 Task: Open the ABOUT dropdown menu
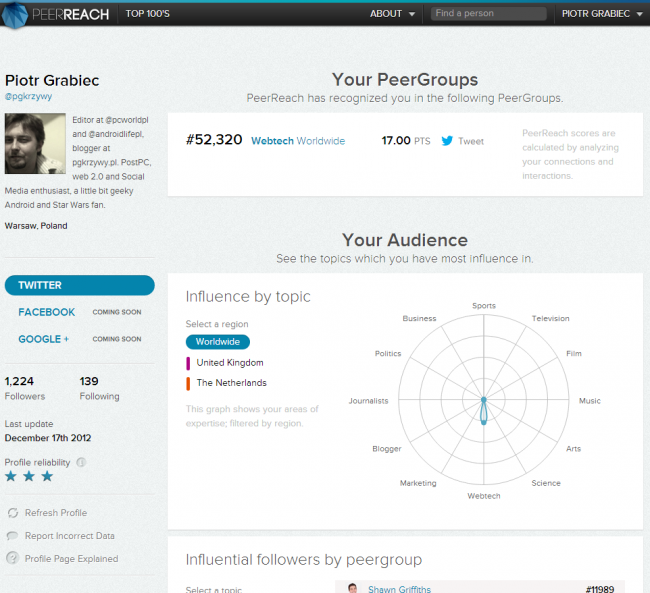pyautogui.click(x=392, y=14)
